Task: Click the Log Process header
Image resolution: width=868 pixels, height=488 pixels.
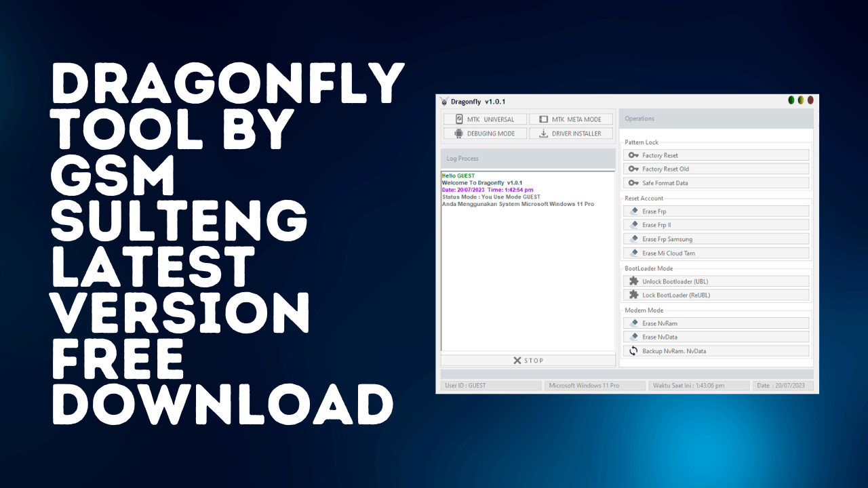Action: (x=528, y=159)
